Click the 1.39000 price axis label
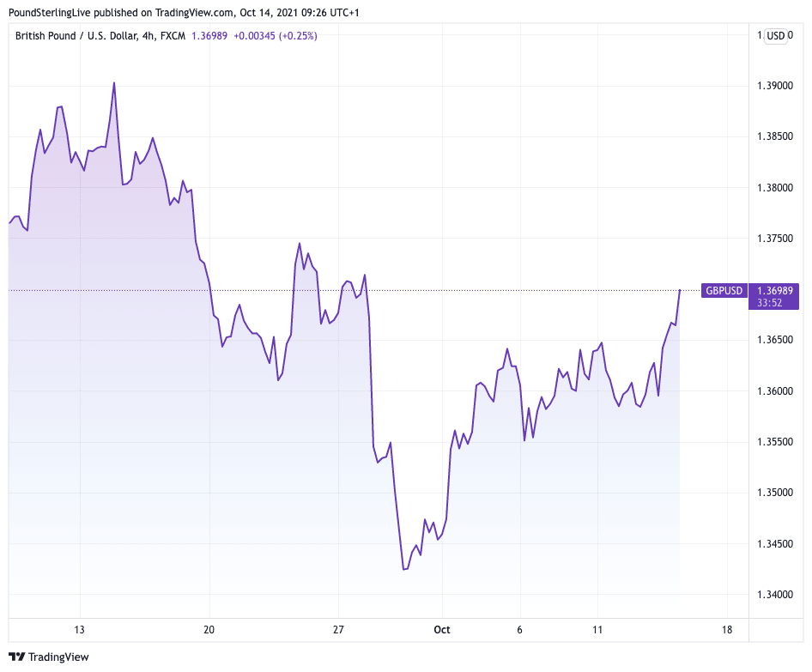 (775, 86)
